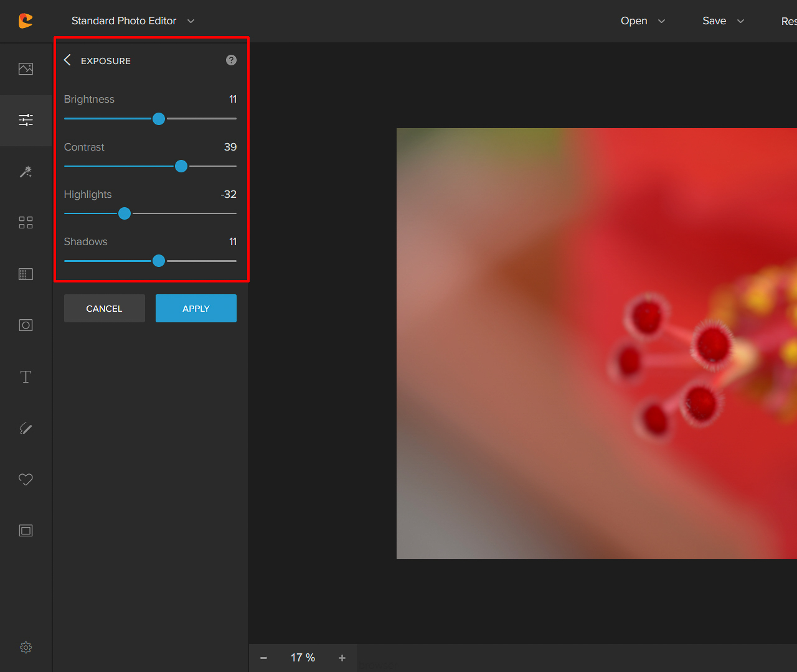Image resolution: width=797 pixels, height=672 pixels.
Task: Open the stickers heart icon
Action: [26, 479]
